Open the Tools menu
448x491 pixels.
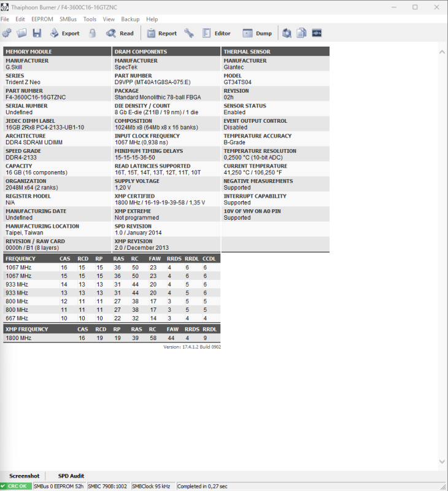(90, 19)
